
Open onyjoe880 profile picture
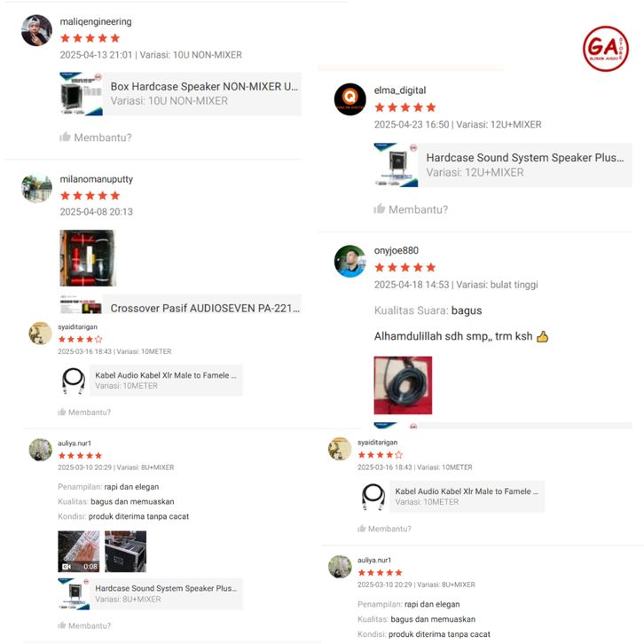point(349,261)
